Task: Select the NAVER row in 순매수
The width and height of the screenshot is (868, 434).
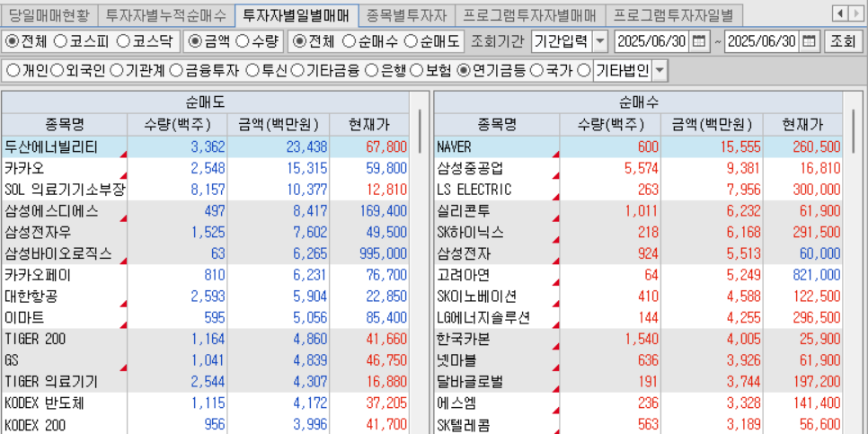Action: point(638,146)
